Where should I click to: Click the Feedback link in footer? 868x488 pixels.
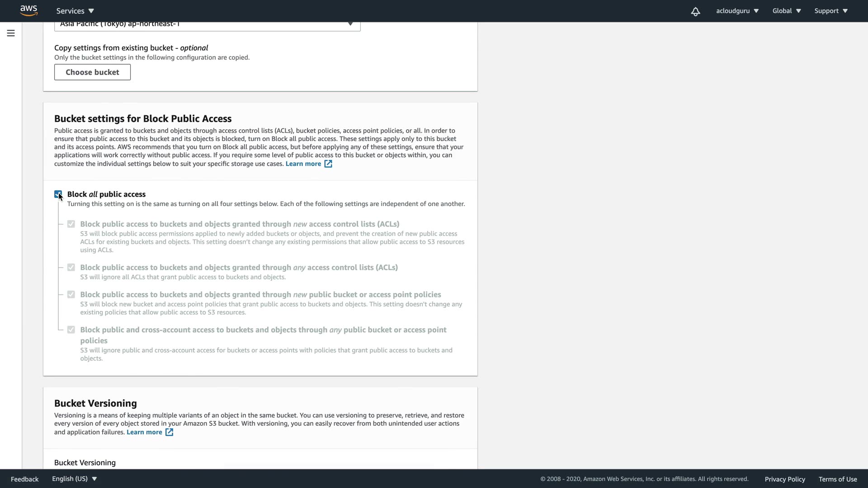[x=24, y=479]
